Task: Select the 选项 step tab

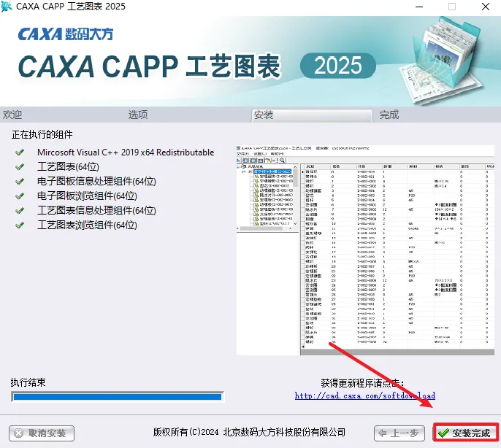Action: (x=138, y=115)
